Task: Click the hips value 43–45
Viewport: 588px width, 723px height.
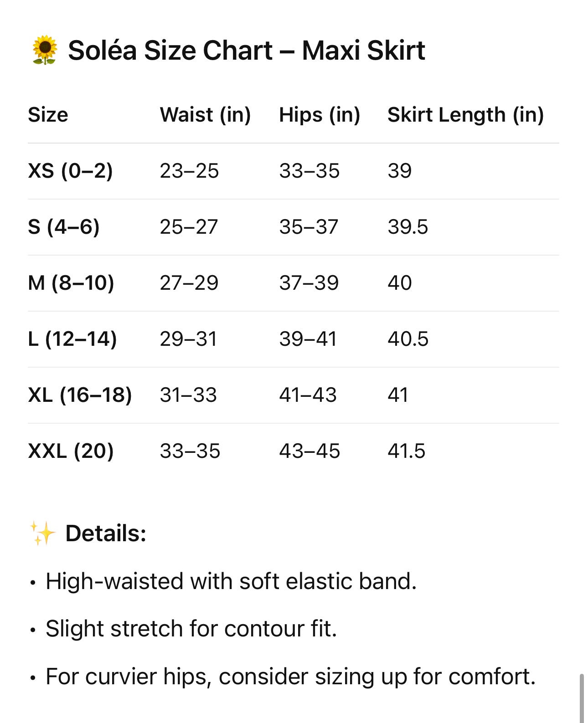Action: (309, 451)
